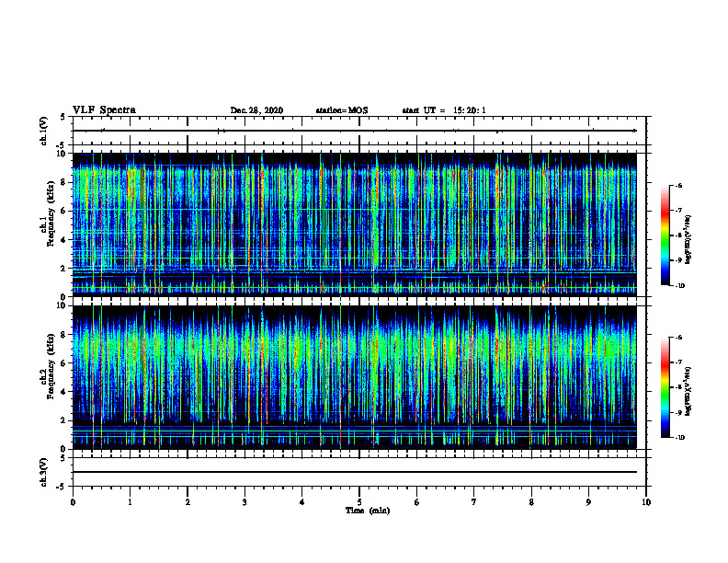This screenshot has height=563, width=728.
Task: Click the ch.2 spectrogram panel
Action: coord(354,377)
